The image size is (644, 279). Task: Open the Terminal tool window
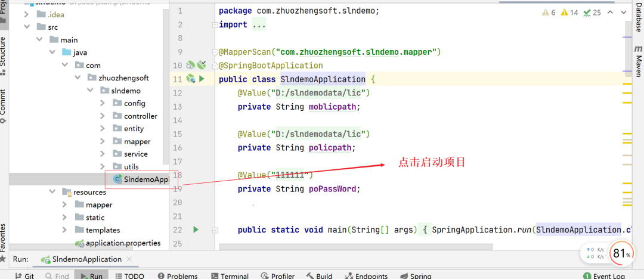[230, 276]
